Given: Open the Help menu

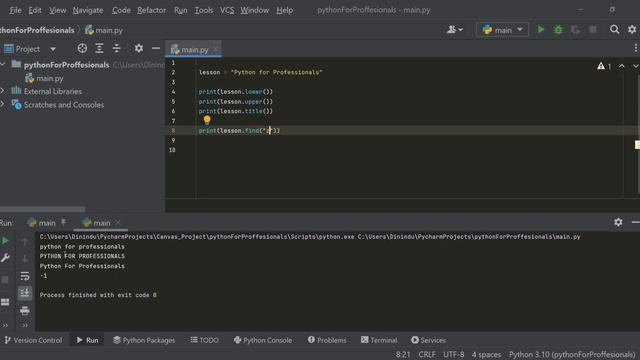Looking at the screenshot, I should click(284, 10).
